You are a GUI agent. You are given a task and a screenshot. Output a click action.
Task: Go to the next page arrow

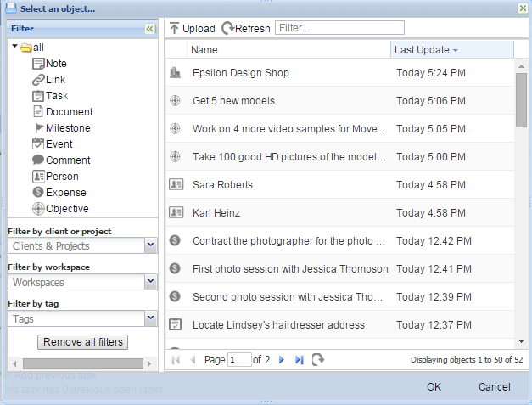tap(282, 360)
